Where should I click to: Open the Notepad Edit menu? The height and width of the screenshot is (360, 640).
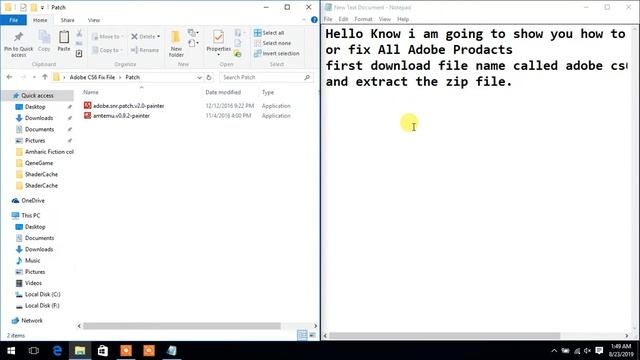click(x=343, y=19)
